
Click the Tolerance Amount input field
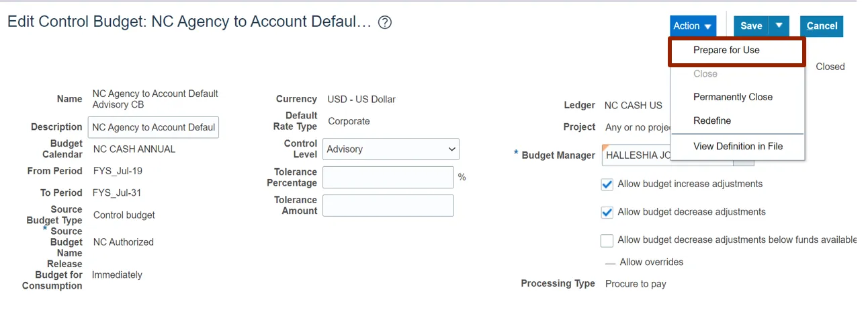[388, 206]
